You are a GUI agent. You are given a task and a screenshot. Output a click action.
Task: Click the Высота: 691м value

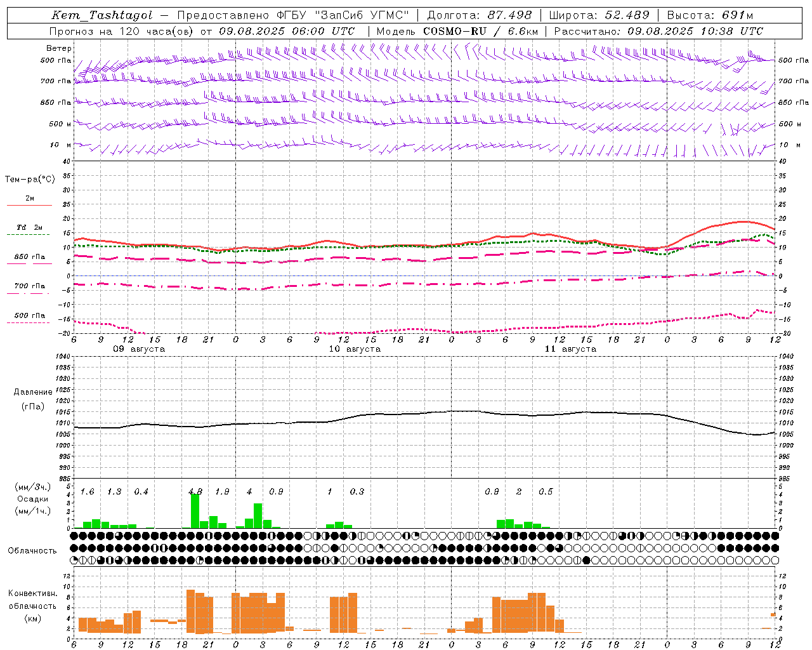pos(710,15)
